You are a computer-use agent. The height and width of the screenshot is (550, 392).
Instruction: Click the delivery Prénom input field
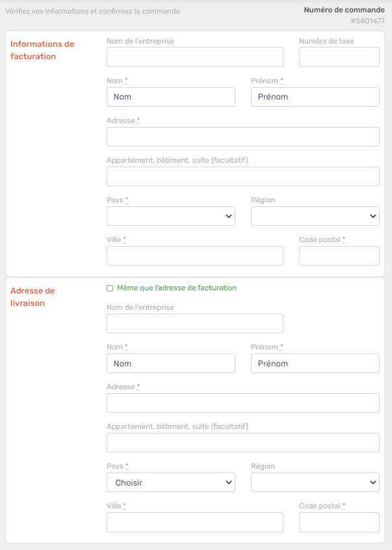click(315, 363)
